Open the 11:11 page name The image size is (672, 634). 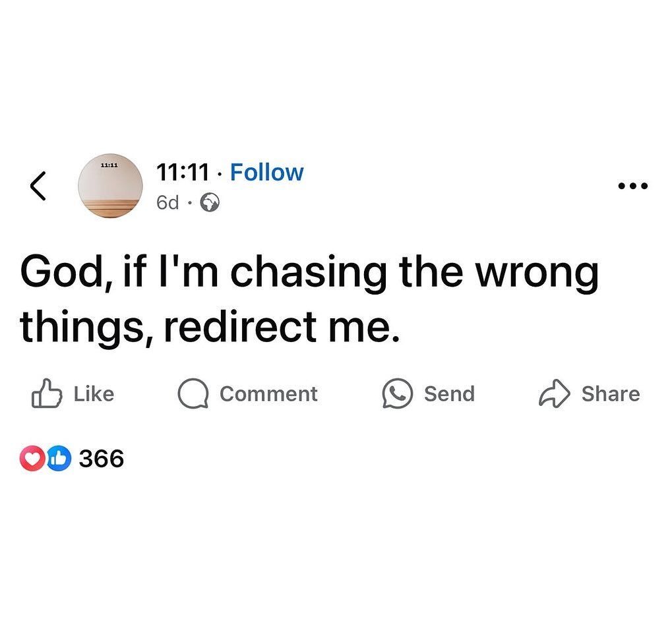coord(183,173)
